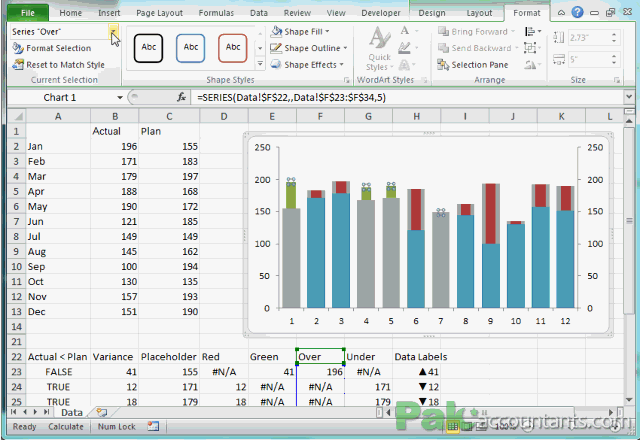The image size is (640, 440).
Task: Click the macro recording status bar icon
Action: [x=153, y=427]
